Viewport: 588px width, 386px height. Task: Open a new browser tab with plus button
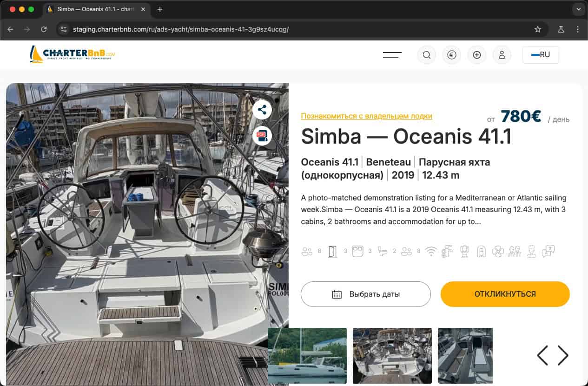tap(160, 9)
